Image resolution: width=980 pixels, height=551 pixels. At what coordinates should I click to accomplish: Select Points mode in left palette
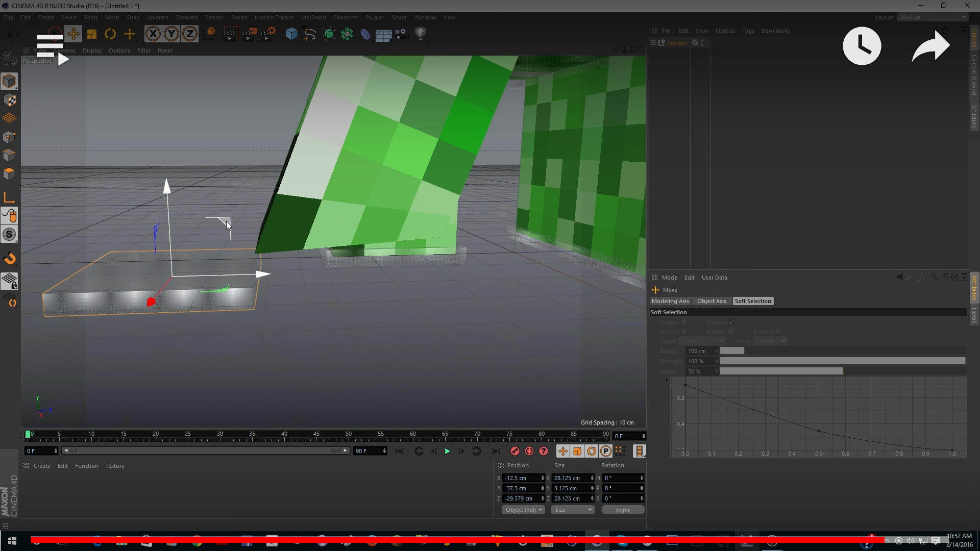point(9,137)
